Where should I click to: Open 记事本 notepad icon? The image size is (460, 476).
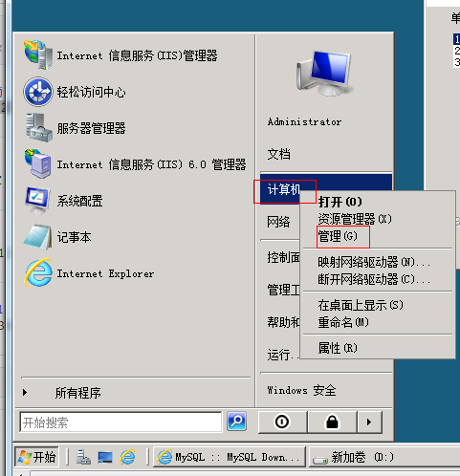38,237
